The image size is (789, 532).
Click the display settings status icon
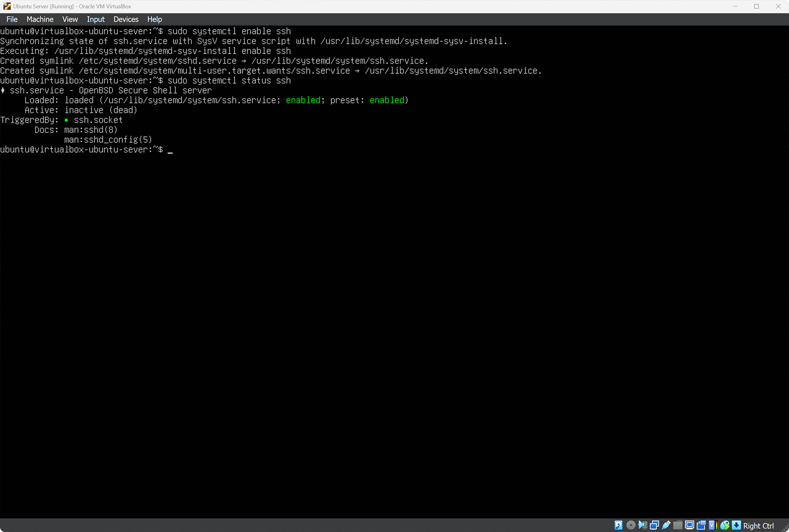click(x=689, y=525)
